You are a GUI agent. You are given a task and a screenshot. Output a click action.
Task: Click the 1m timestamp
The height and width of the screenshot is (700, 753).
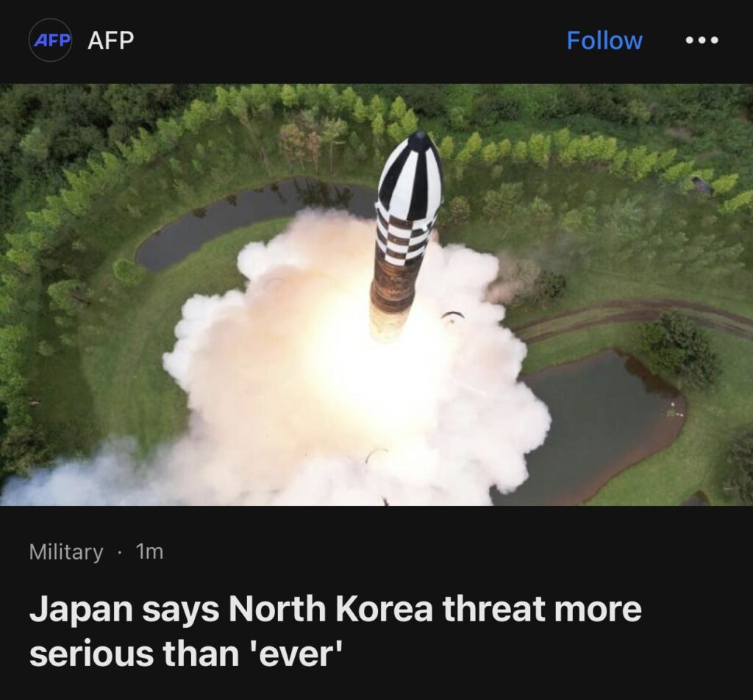coord(150,551)
